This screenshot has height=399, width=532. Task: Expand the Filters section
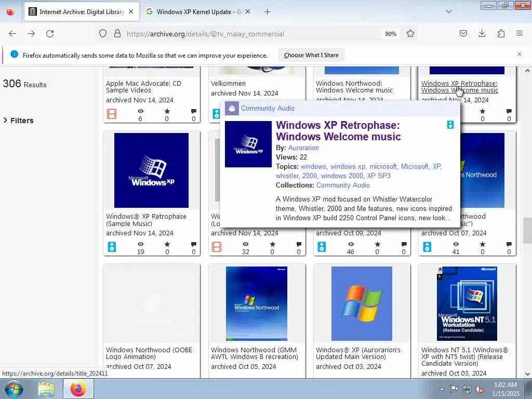tap(18, 121)
